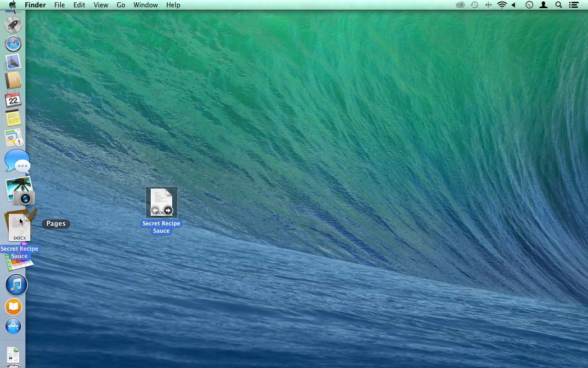Open the Wi-Fi status menu
This screenshot has height=368, width=588.
(x=501, y=5)
